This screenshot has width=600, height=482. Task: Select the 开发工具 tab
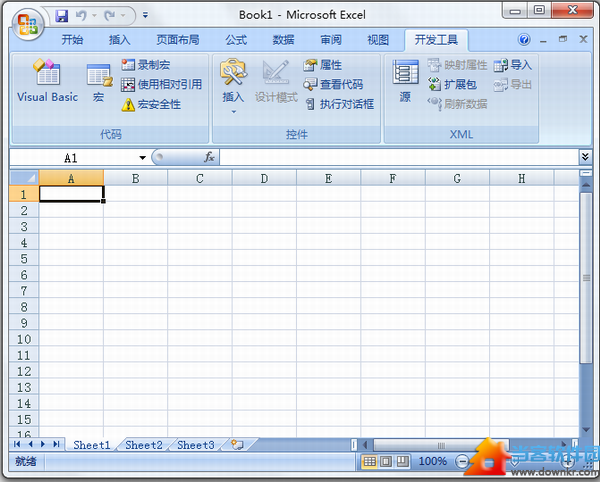(436, 39)
